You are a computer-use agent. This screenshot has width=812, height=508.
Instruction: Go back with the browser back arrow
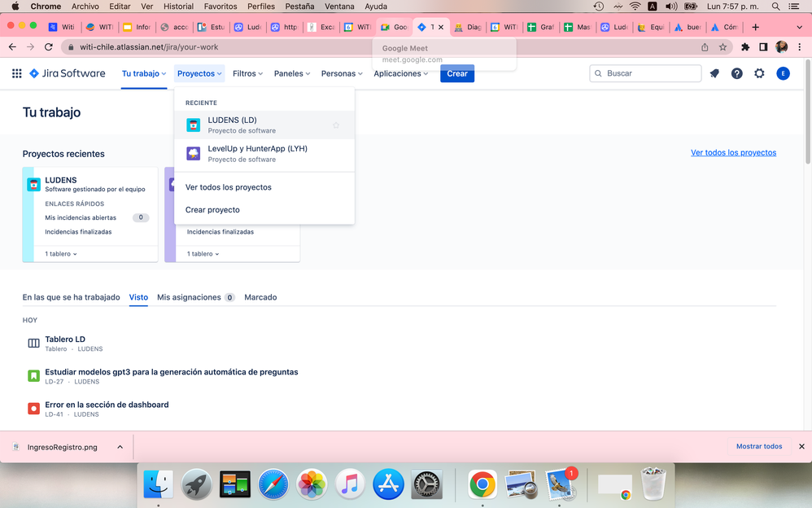click(x=12, y=47)
